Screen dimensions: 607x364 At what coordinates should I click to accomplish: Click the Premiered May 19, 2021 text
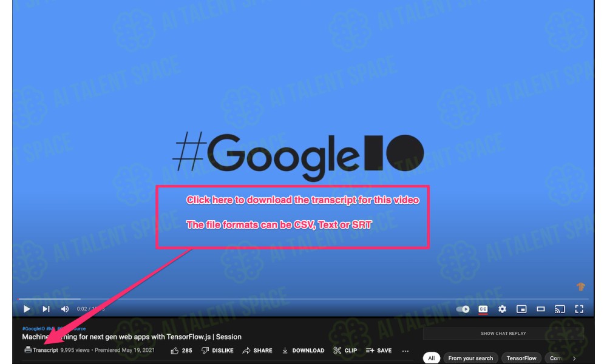click(124, 350)
